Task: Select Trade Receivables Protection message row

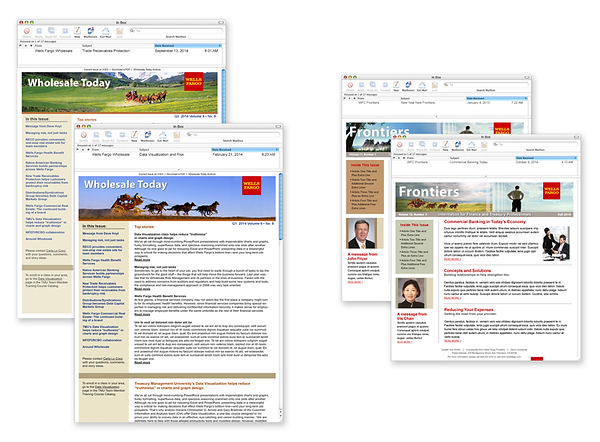Action: pos(120,51)
